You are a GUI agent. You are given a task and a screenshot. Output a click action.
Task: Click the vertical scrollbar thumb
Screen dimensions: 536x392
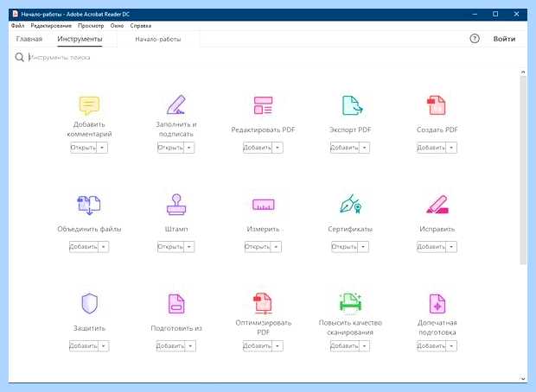[523, 170]
